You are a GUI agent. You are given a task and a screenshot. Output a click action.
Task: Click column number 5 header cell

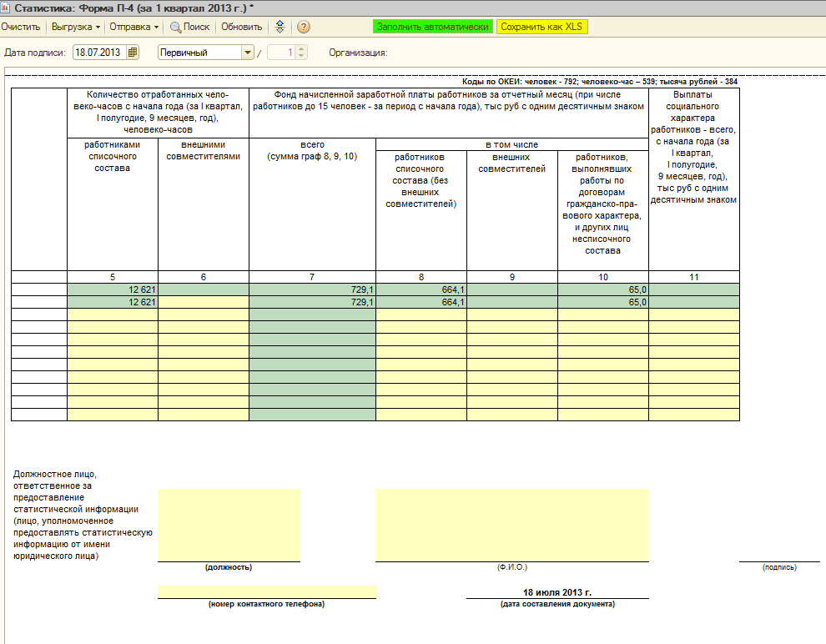click(x=113, y=277)
